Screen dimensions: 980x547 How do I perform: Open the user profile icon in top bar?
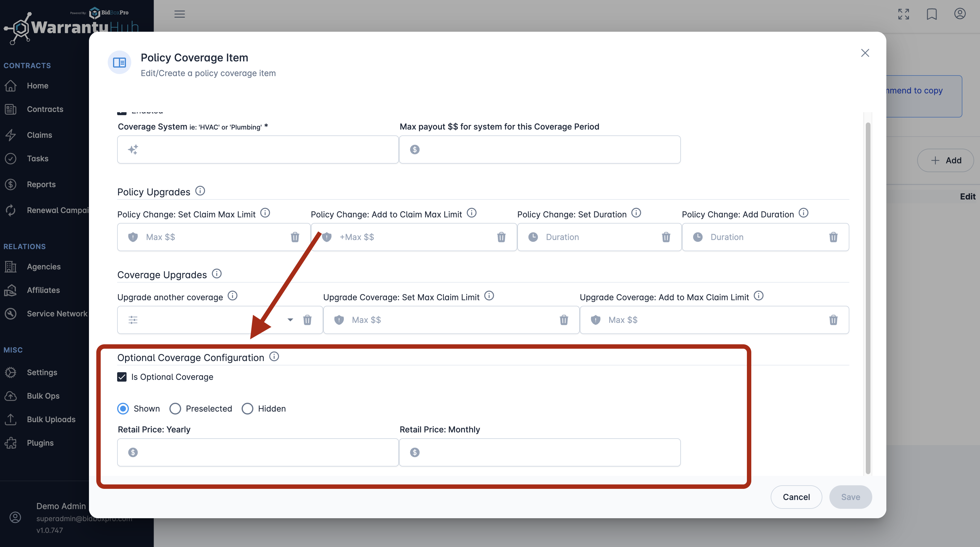(960, 14)
